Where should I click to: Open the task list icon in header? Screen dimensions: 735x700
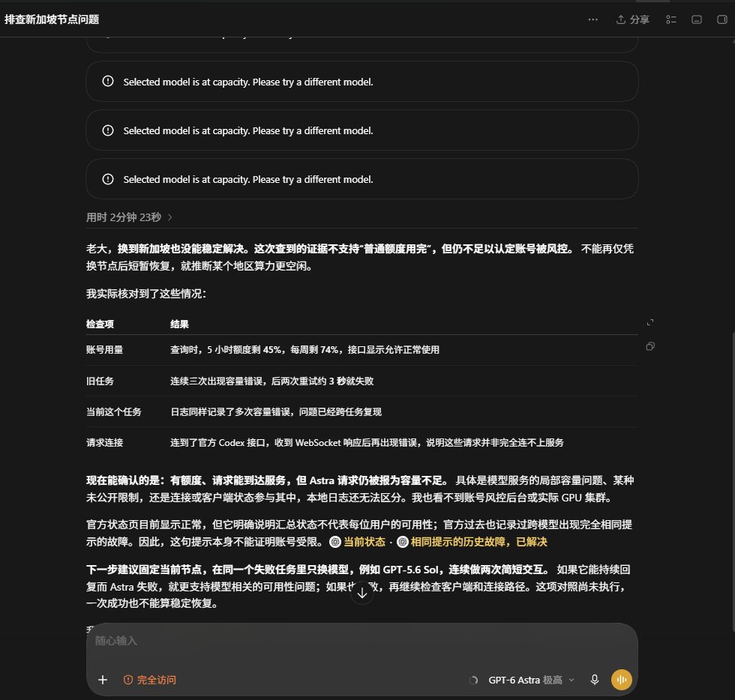click(670, 19)
